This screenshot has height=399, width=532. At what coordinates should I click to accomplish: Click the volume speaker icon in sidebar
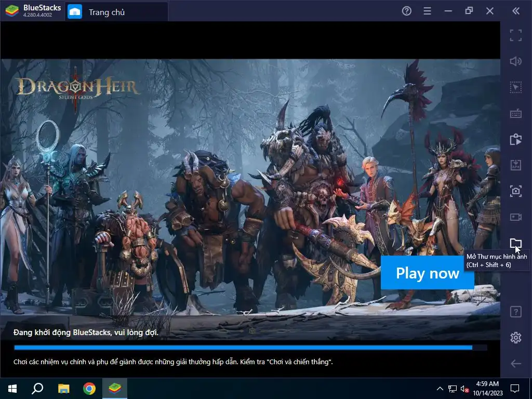(516, 61)
